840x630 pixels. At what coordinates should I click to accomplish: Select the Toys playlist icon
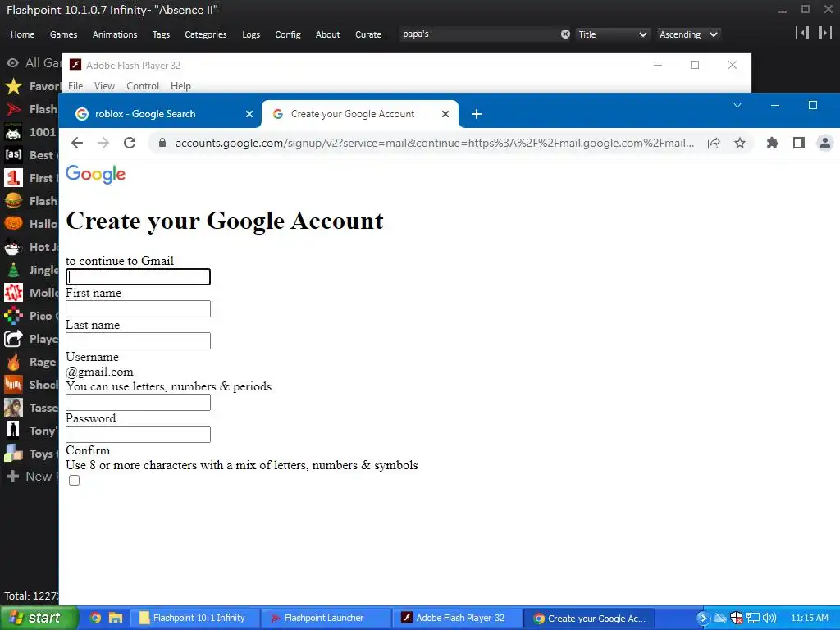pos(13,453)
